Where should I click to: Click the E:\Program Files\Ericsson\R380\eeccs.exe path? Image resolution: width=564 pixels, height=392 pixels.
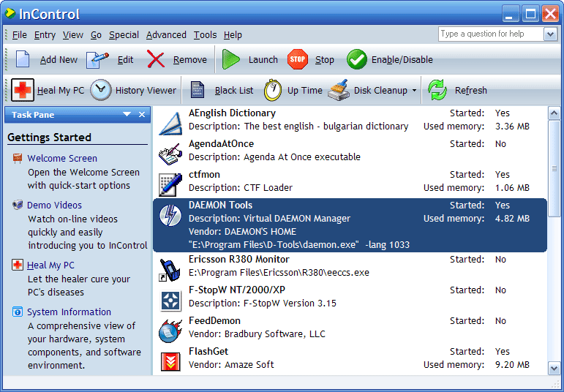coord(279,273)
